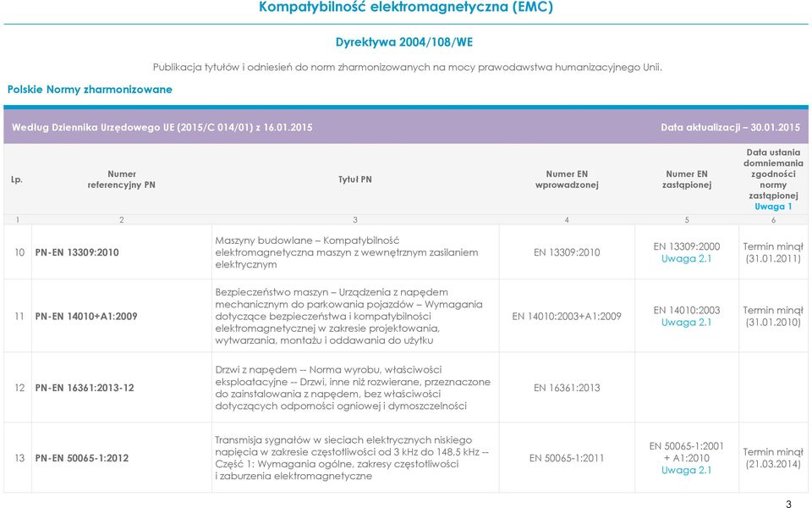Click 'Termin minął (31.01.2011)' cell

click(x=773, y=252)
